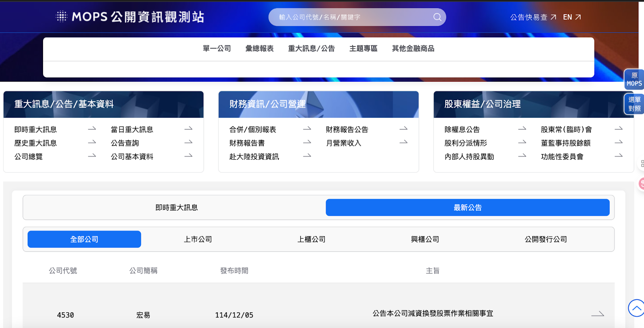
Task: Open the 財務報告書 link
Action: pyautogui.click(x=247, y=143)
